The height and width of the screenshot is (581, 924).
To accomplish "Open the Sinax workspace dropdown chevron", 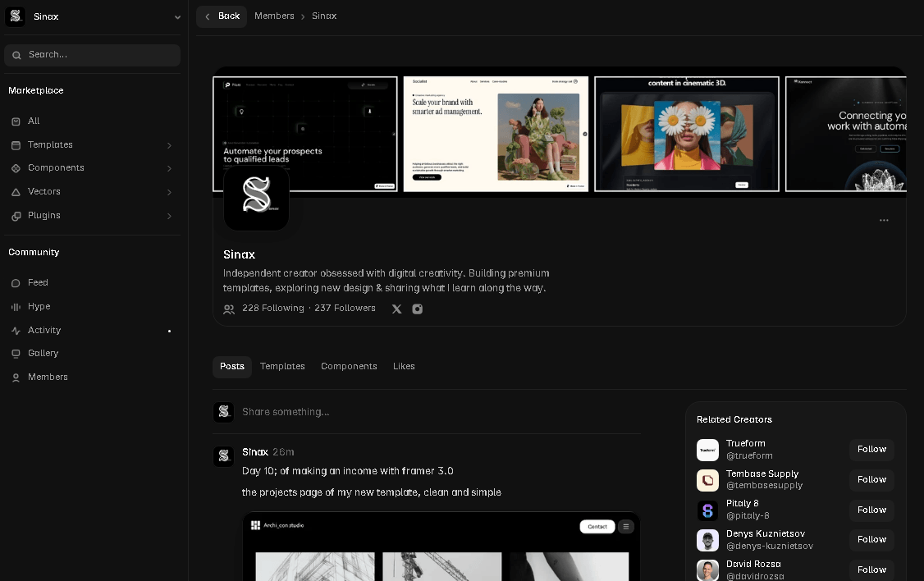I will click(x=177, y=17).
